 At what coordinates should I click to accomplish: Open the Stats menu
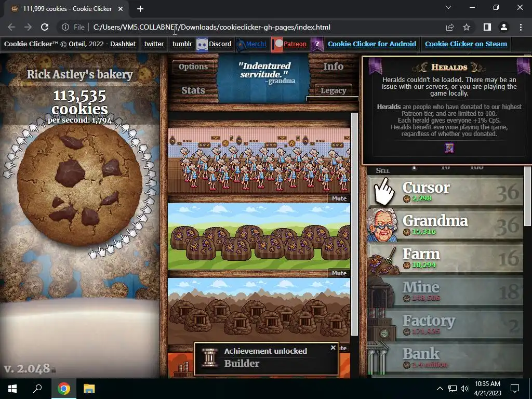point(193,90)
